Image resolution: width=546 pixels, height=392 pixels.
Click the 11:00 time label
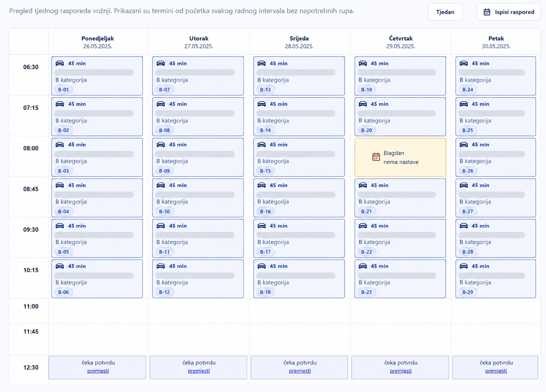coord(31,306)
